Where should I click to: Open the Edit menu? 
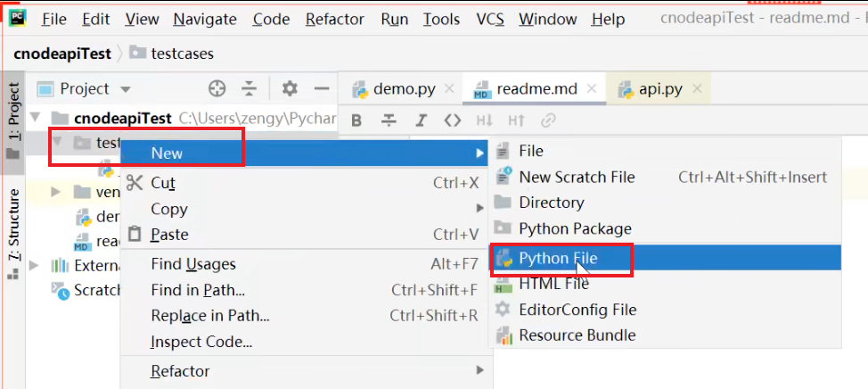(x=95, y=20)
